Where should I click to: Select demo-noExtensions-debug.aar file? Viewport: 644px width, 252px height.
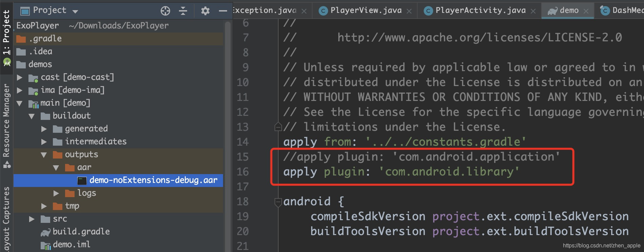(x=118, y=180)
